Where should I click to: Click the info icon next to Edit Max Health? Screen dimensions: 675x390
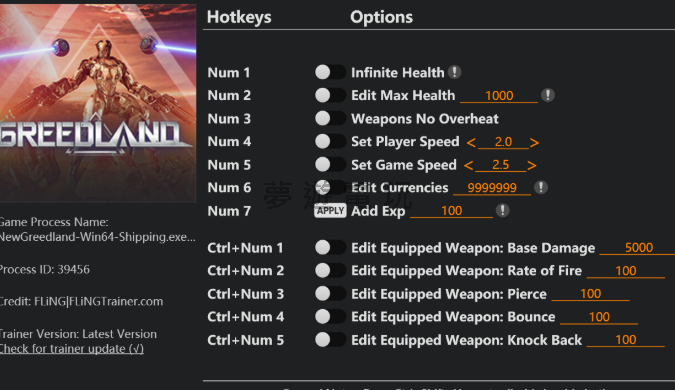click(x=548, y=95)
